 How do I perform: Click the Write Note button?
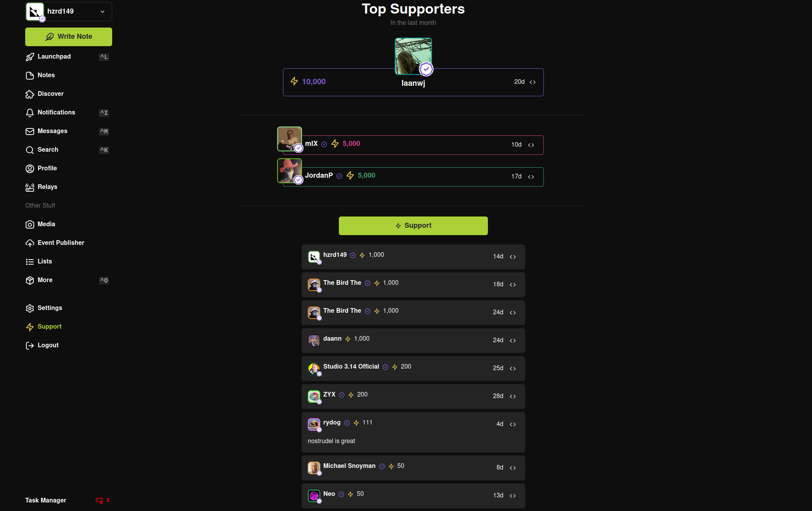click(69, 37)
